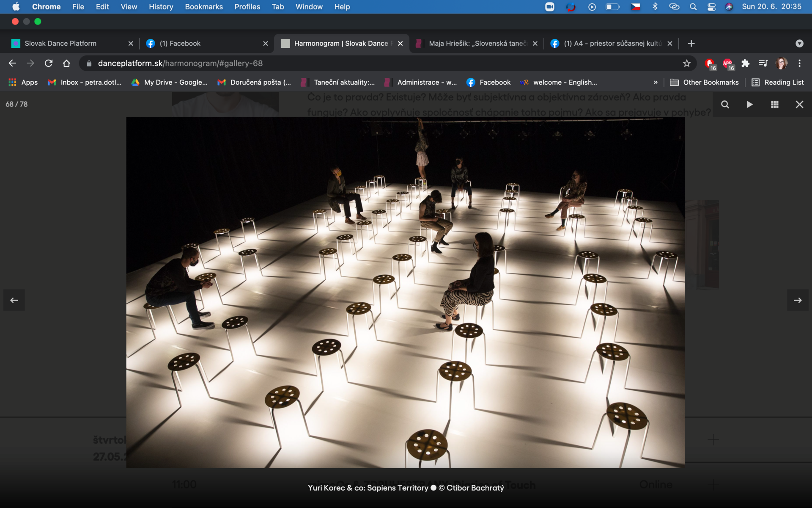Click the main gallery photo of illuminated stools
This screenshot has height=508, width=812.
(406, 292)
